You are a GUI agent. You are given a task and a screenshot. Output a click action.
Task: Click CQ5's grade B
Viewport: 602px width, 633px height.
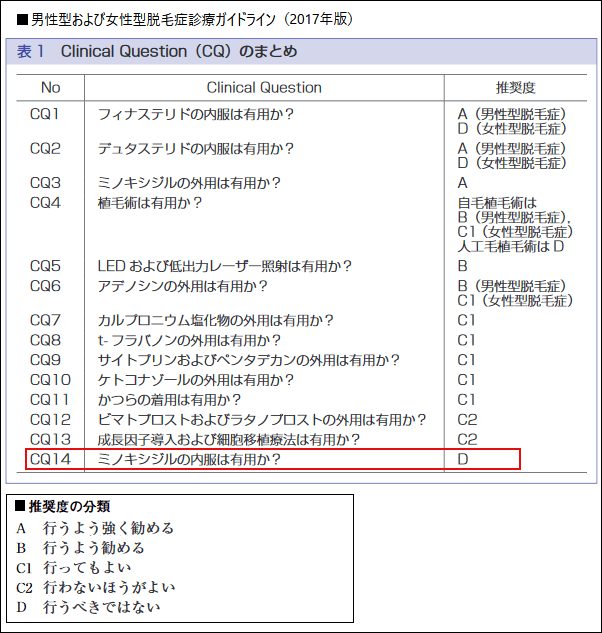[x=462, y=266]
